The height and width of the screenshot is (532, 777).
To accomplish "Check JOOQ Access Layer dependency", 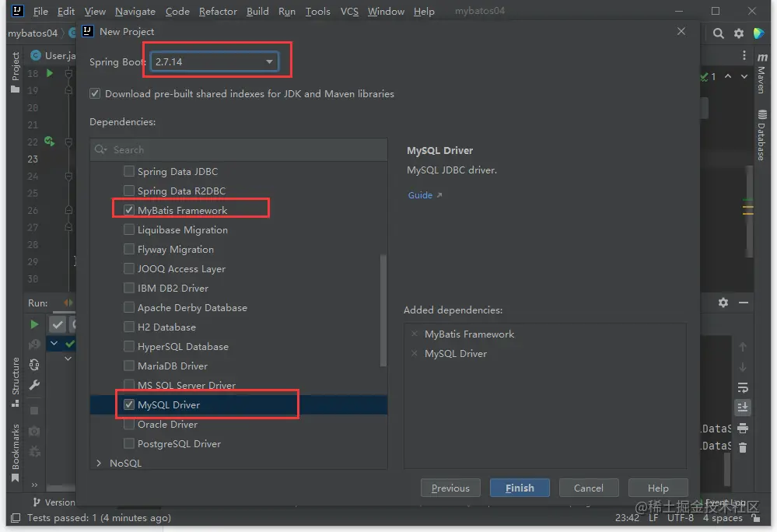I will coord(129,268).
